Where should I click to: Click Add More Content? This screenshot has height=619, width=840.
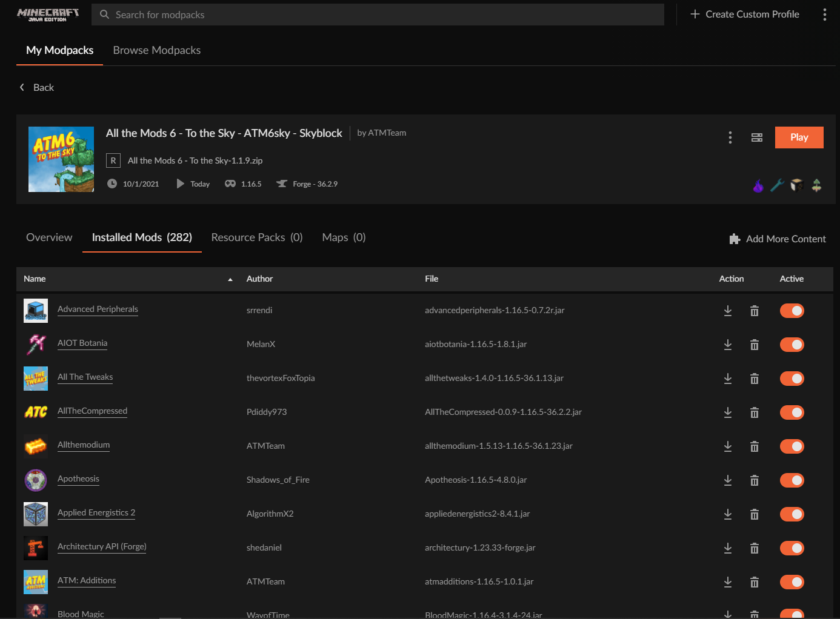(x=778, y=239)
